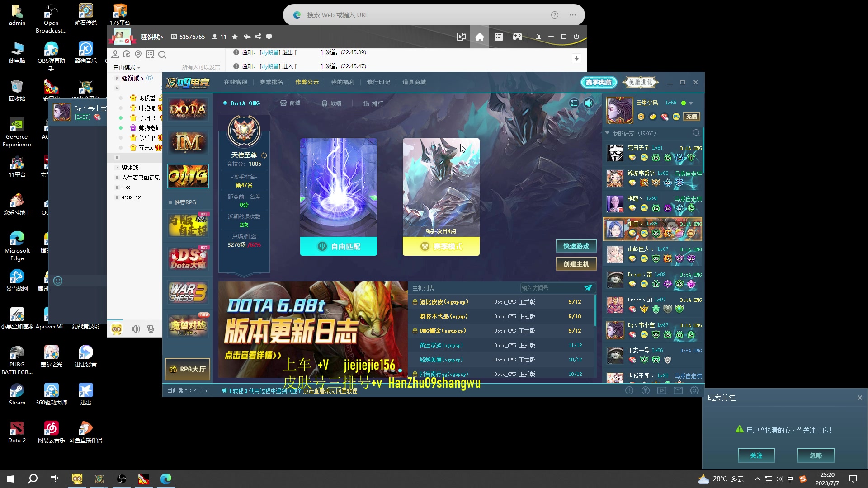Image resolution: width=868 pixels, height=488 pixels.
Task: Start 自由匹配 free matchmaking
Action: [x=338, y=246]
